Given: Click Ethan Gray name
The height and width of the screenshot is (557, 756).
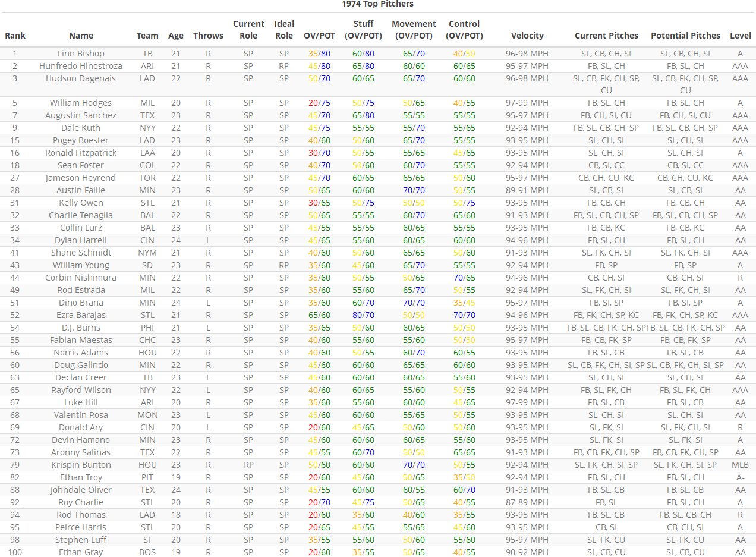Looking at the screenshot, I should pyautogui.click(x=81, y=552).
